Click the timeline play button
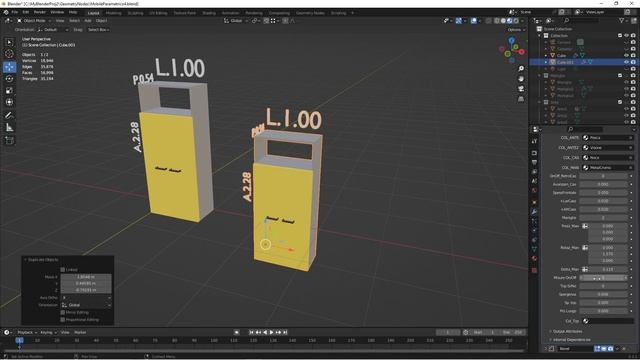Viewport: 640px width, 360px height. pos(271,332)
